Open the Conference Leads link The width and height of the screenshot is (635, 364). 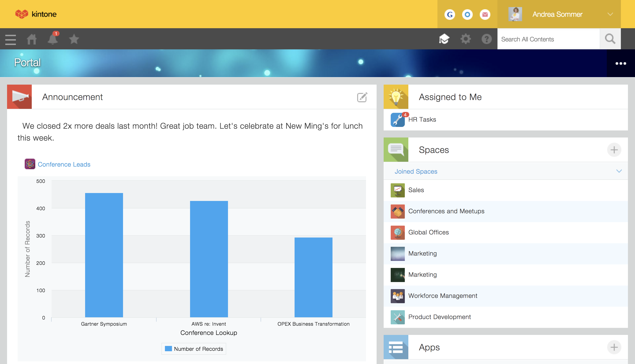point(64,165)
